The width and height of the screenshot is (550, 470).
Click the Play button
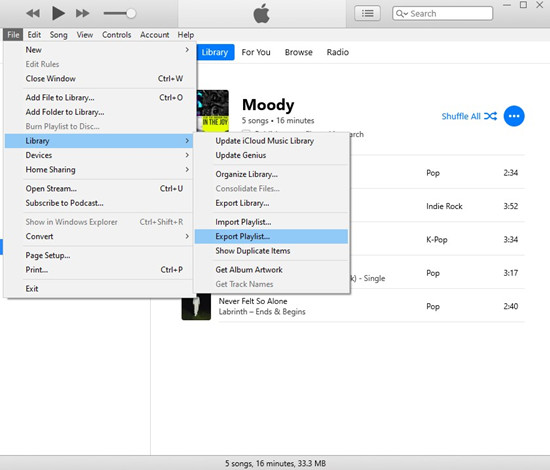[58, 13]
